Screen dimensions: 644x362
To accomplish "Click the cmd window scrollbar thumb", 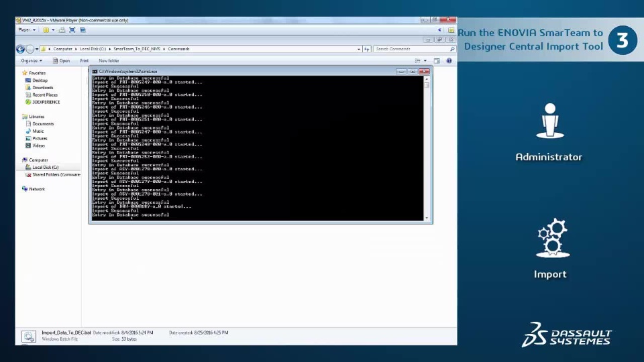I will (427, 85).
